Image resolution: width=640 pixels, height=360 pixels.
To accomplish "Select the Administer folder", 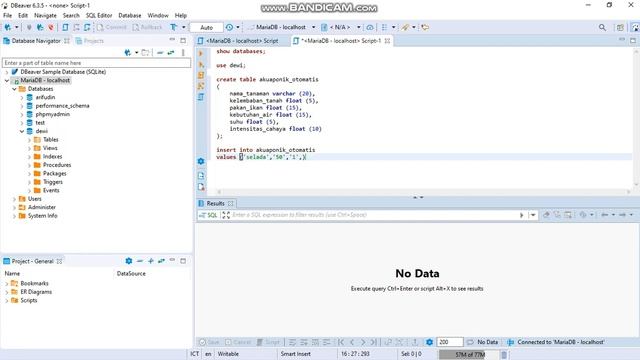I will [x=42, y=207].
